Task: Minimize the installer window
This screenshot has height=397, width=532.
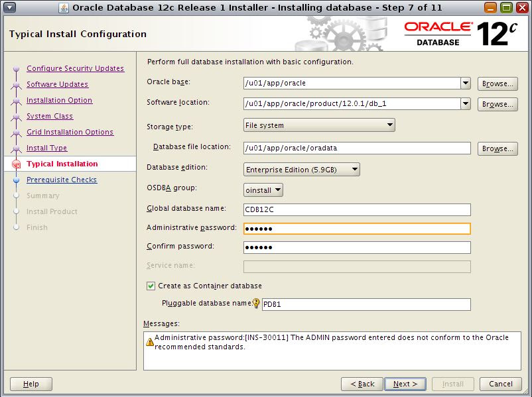Action: coord(490,7)
